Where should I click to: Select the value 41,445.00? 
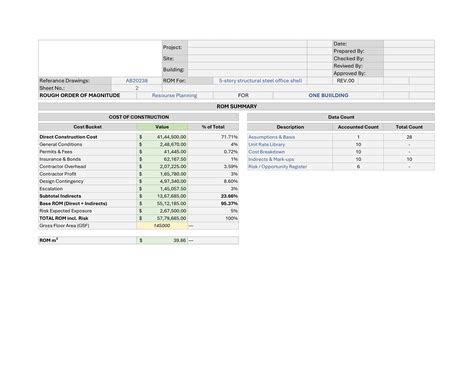(x=162, y=152)
